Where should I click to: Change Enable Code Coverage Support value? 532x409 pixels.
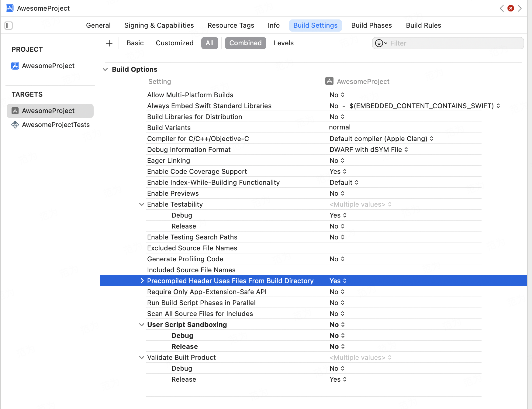point(338,171)
